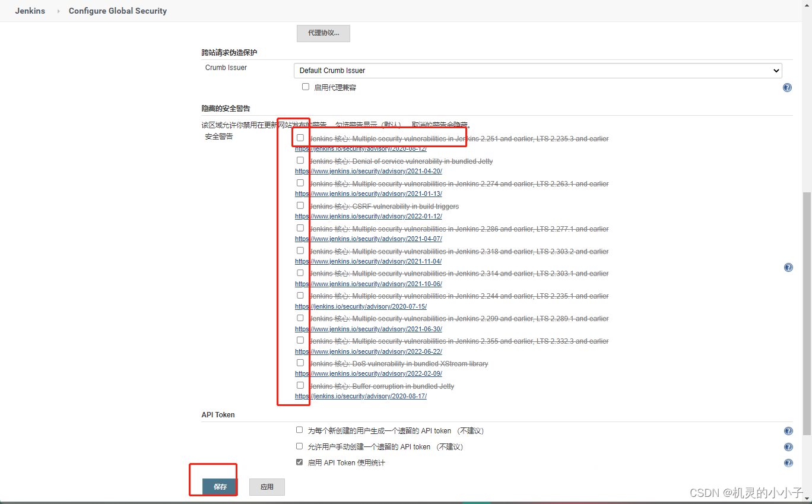Open advisory link 2022-06-22
812x504 pixels.
click(369, 352)
